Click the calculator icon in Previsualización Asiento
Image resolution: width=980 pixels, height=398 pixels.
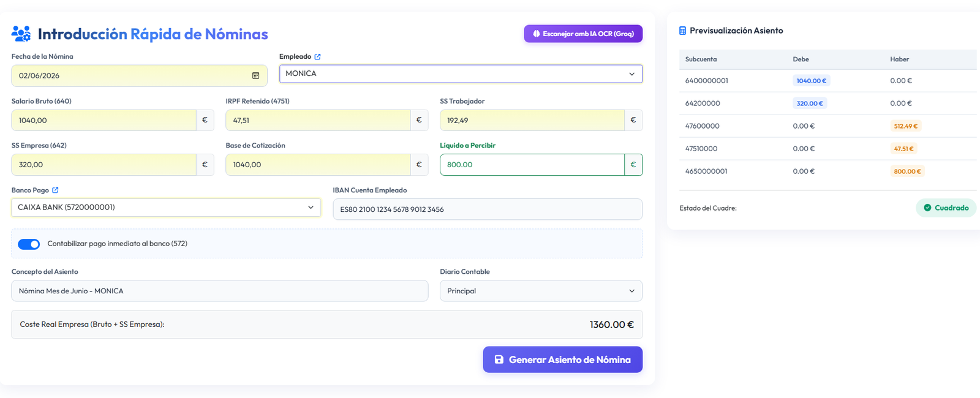click(x=682, y=31)
